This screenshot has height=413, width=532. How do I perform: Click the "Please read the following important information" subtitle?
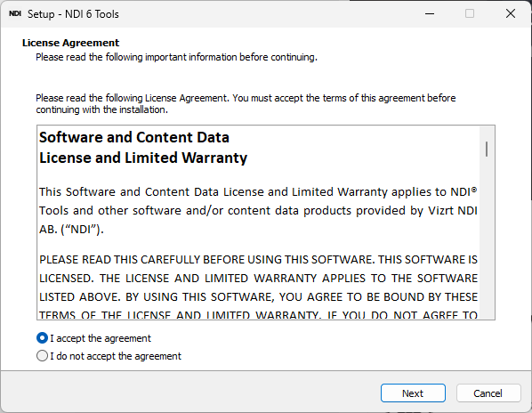176,57
